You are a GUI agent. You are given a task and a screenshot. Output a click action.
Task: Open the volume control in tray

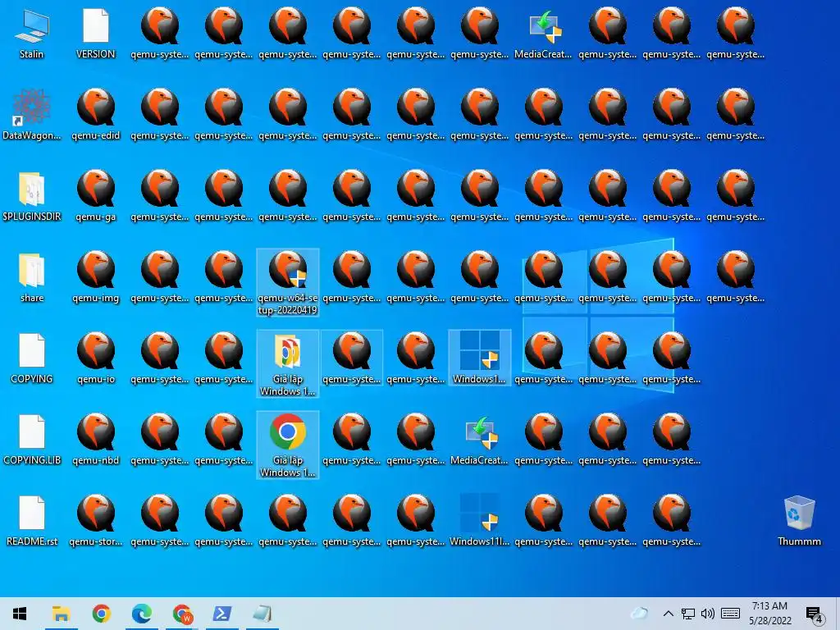point(708,614)
